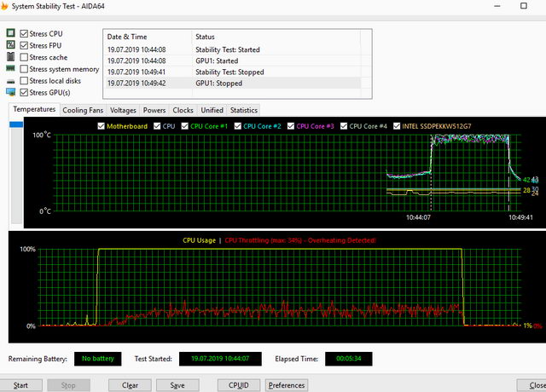The height and width of the screenshot is (392, 546).
Task: Click the Status column header
Action: pyautogui.click(x=276, y=37)
